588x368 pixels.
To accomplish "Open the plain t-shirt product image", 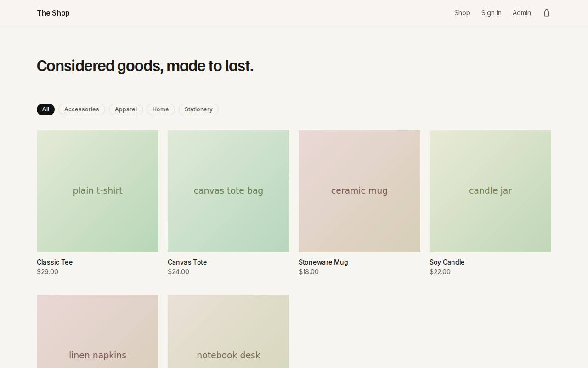I will click(97, 191).
